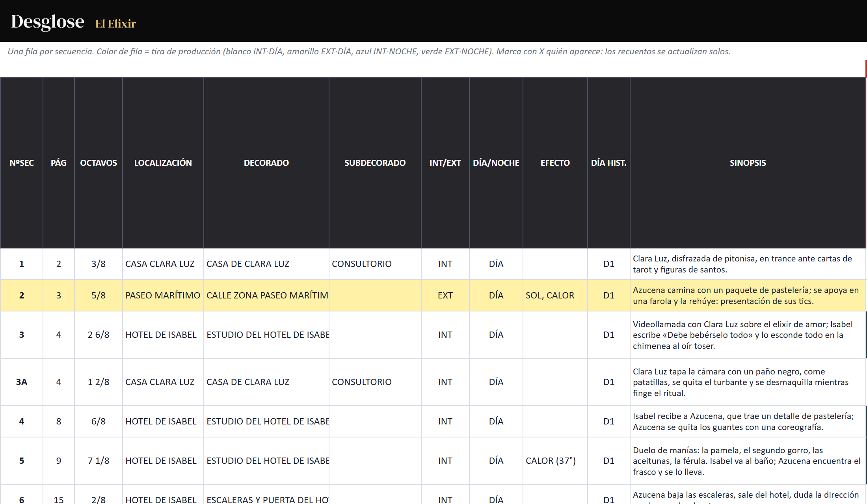Select the SUBDECORADO column header

[375, 163]
